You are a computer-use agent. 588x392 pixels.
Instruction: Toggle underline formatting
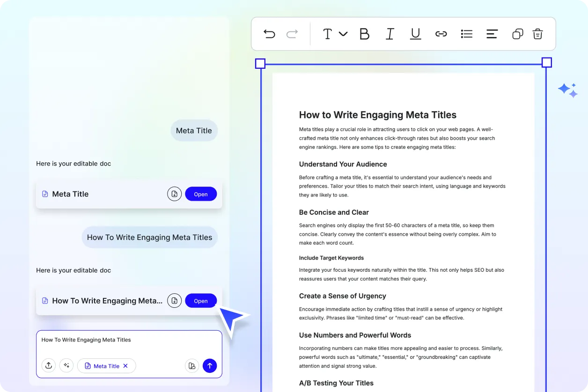point(415,34)
